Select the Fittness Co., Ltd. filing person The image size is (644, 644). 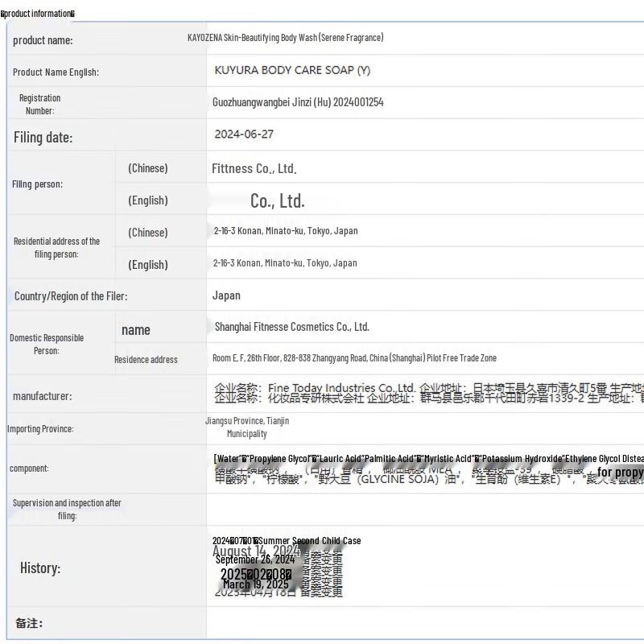pyautogui.click(x=254, y=168)
